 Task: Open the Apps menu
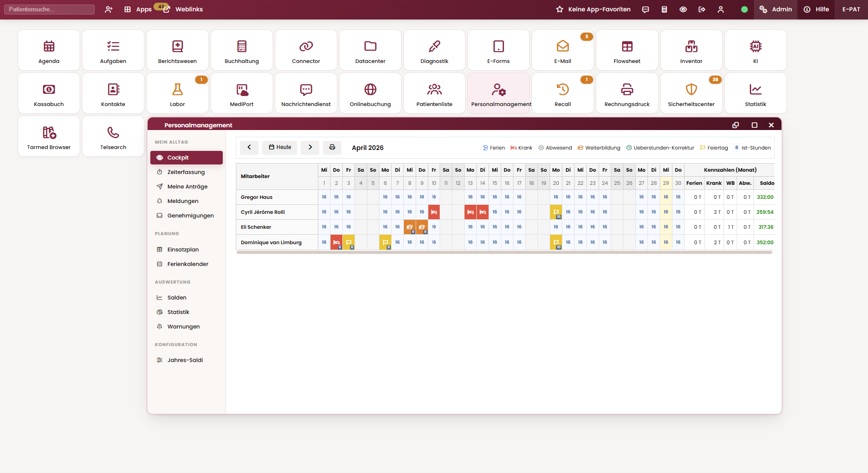pos(138,9)
